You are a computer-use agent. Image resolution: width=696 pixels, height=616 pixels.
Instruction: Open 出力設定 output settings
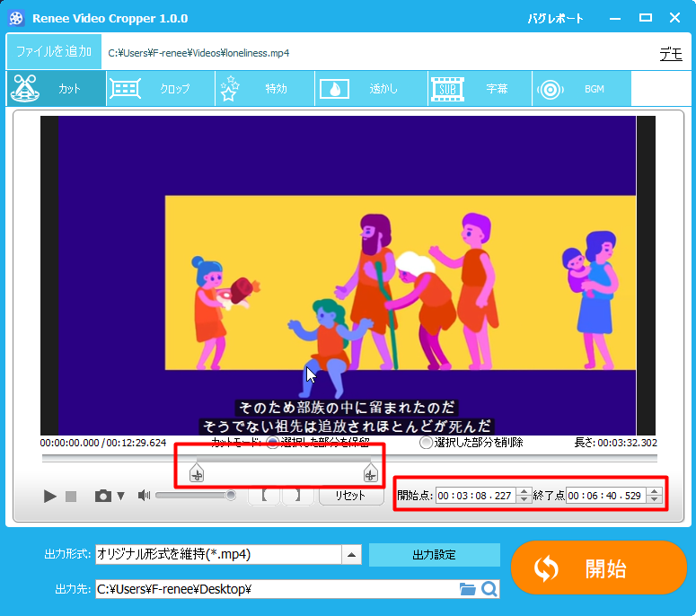click(x=434, y=555)
